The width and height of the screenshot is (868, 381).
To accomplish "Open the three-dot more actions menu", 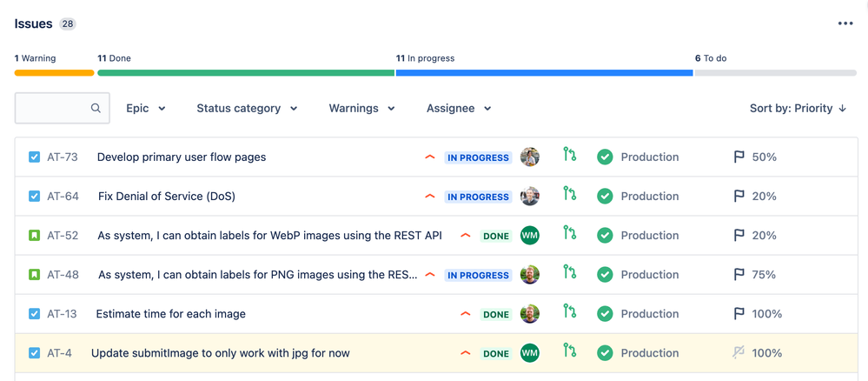I will point(845,23).
